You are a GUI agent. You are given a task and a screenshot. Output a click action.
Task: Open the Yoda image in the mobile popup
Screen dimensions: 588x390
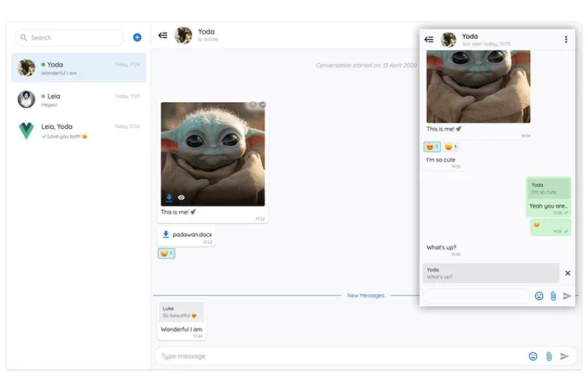tap(478, 86)
